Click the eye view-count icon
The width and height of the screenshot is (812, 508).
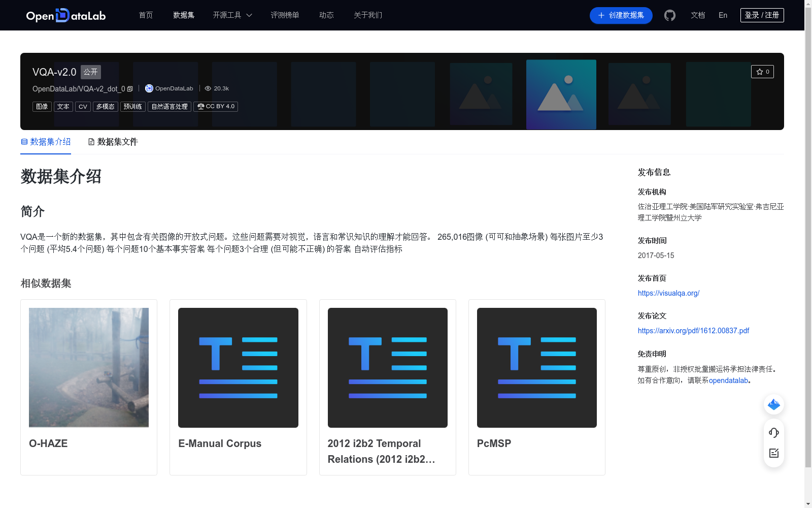click(x=208, y=88)
